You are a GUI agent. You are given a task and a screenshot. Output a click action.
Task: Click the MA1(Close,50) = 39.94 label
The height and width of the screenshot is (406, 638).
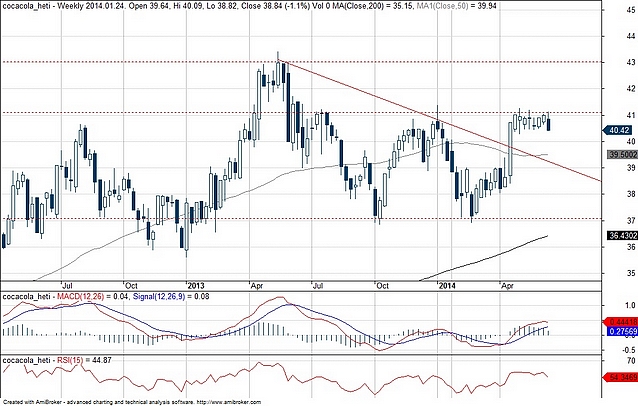(459, 6)
